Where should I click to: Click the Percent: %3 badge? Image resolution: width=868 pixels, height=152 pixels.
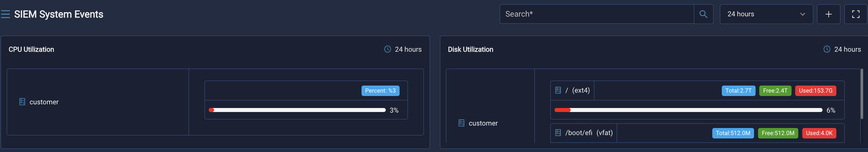coord(381,90)
